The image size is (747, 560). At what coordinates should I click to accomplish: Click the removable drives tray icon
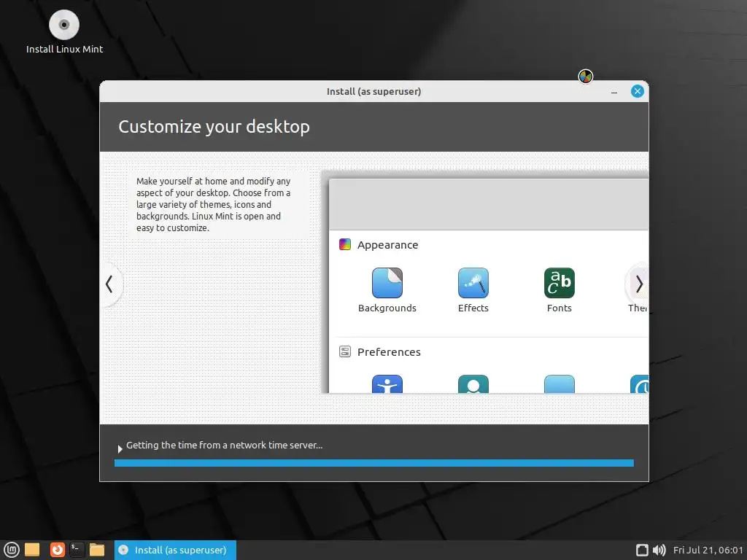pos(642,551)
